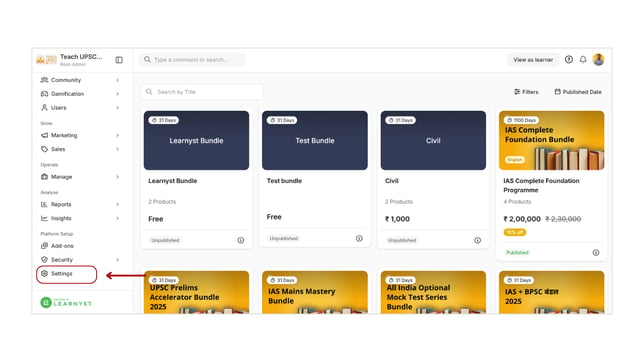Viewport: 644px width, 362px height.
Task: Sort by Published Date
Action: pos(578,92)
